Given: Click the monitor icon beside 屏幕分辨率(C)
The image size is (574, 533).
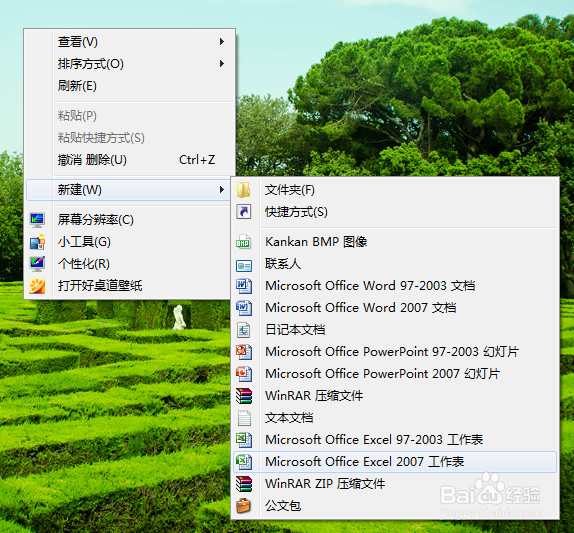Looking at the screenshot, I should 37,220.
